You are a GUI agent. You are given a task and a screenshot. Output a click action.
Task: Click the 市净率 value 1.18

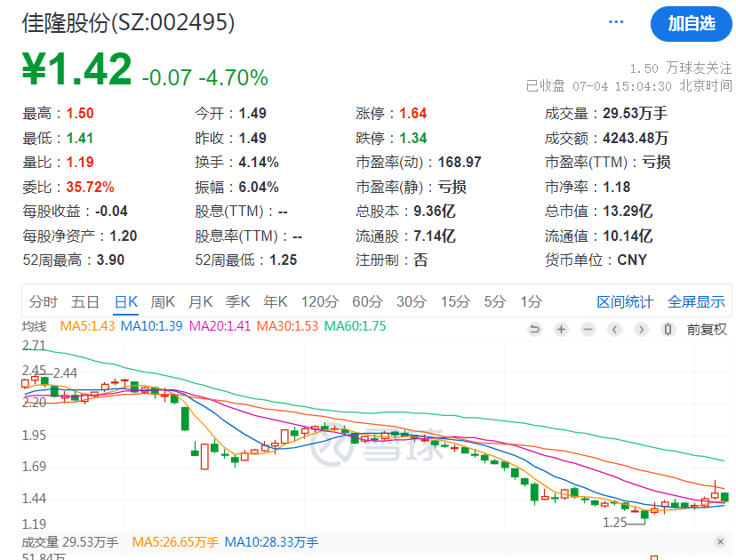point(616,187)
